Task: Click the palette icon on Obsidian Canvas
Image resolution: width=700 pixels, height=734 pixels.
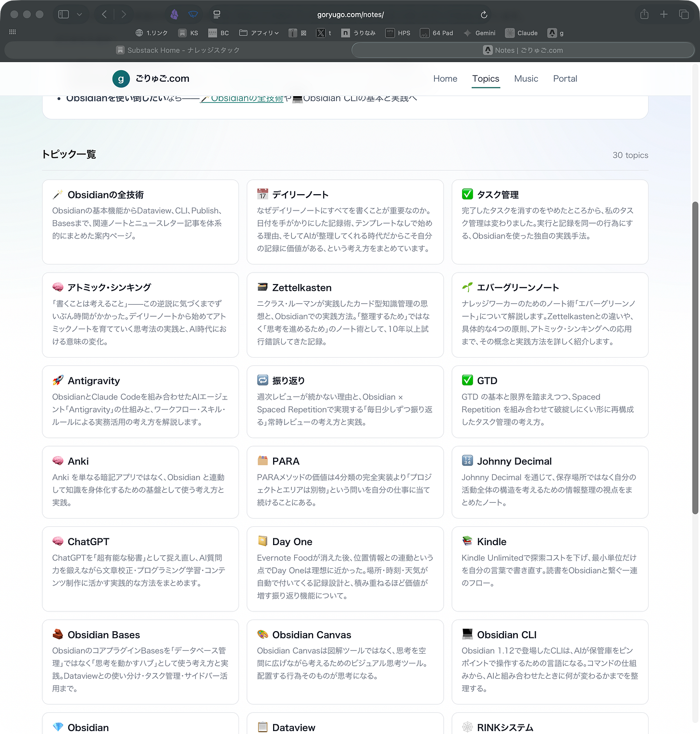Action: (x=262, y=634)
